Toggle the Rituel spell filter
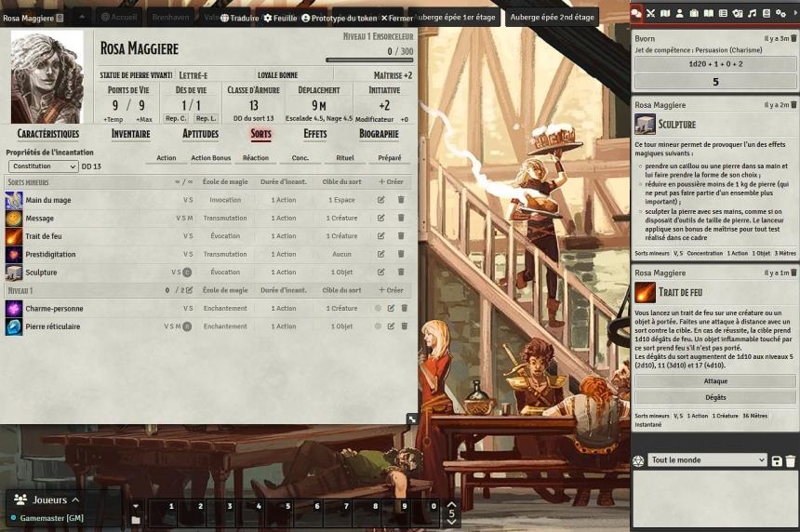 344,158
